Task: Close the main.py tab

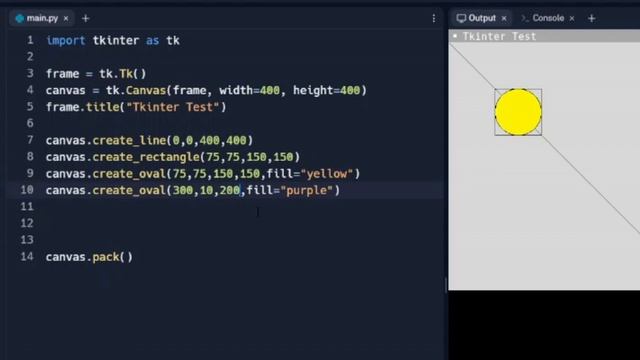Action: 66,18
